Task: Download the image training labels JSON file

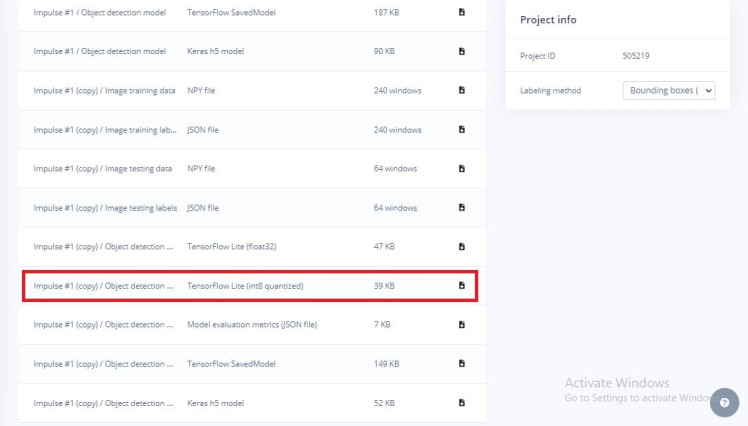Action: click(461, 129)
